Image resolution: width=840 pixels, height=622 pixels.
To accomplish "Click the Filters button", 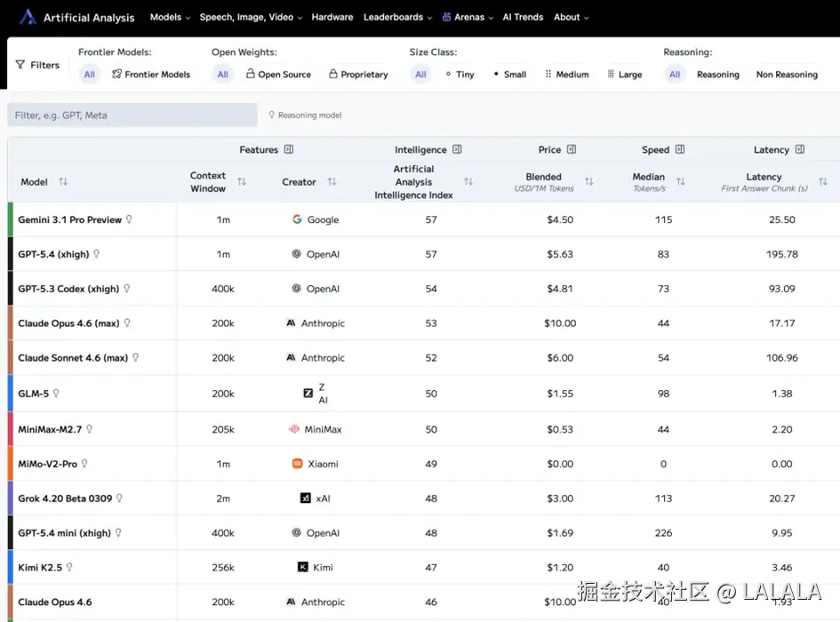I will coord(37,64).
